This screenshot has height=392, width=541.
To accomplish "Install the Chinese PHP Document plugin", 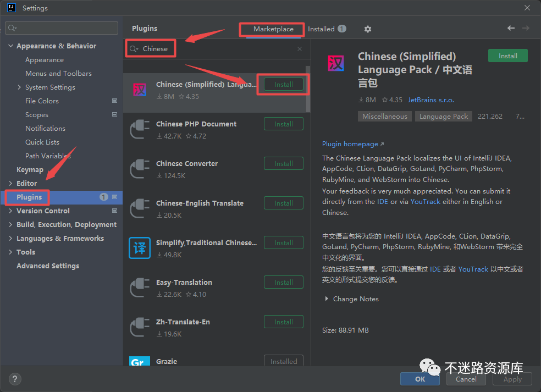I will click(x=283, y=124).
